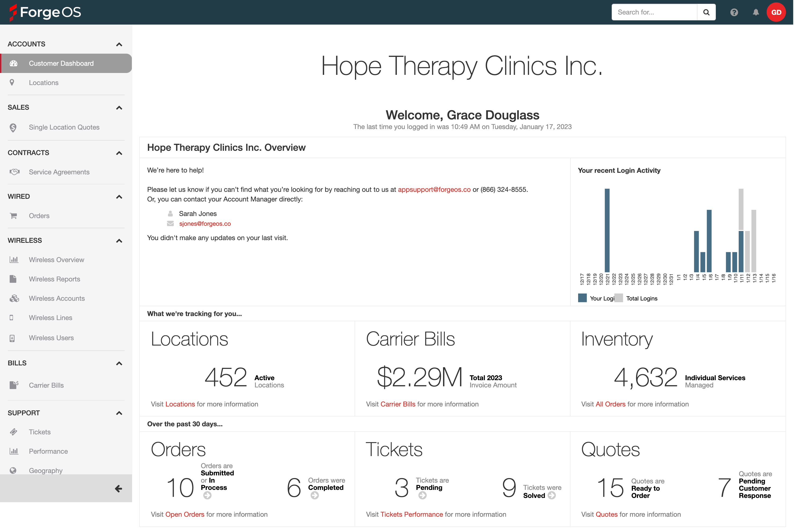The width and height of the screenshot is (794, 532).
Task: Follow the Quotes link in Quotes card
Action: pyautogui.click(x=607, y=514)
